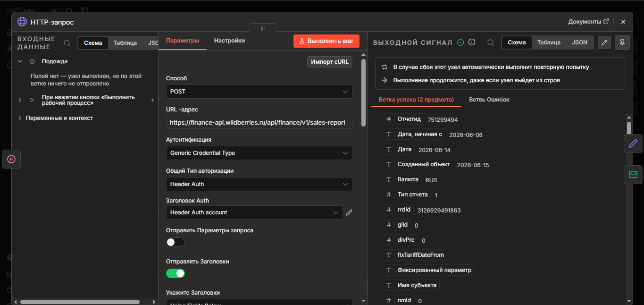
Task: Click the URL-адрес input field
Action: tap(259, 122)
